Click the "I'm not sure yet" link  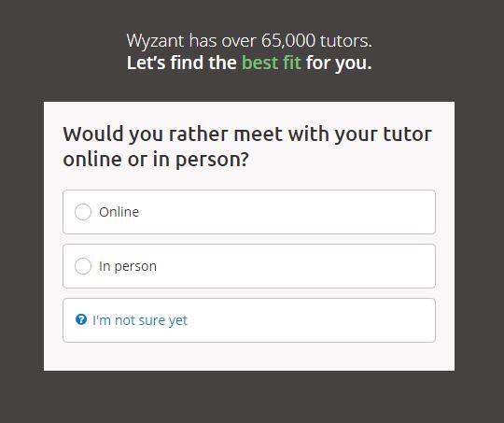(x=139, y=320)
